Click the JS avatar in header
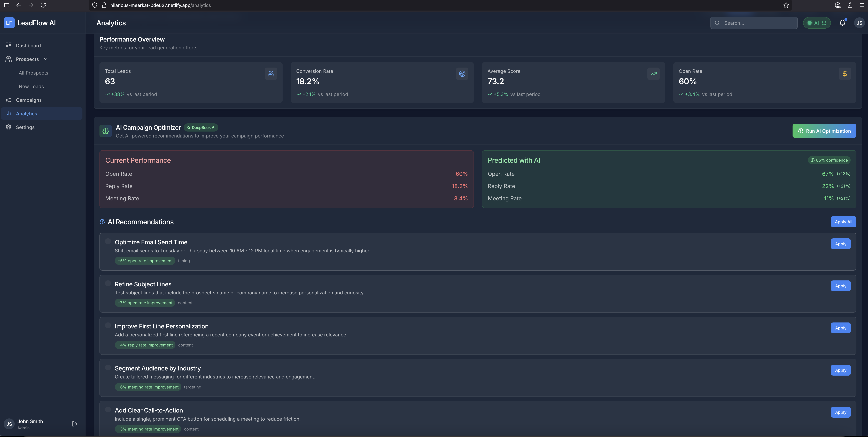This screenshot has height=437, width=868. click(x=859, y=23)
